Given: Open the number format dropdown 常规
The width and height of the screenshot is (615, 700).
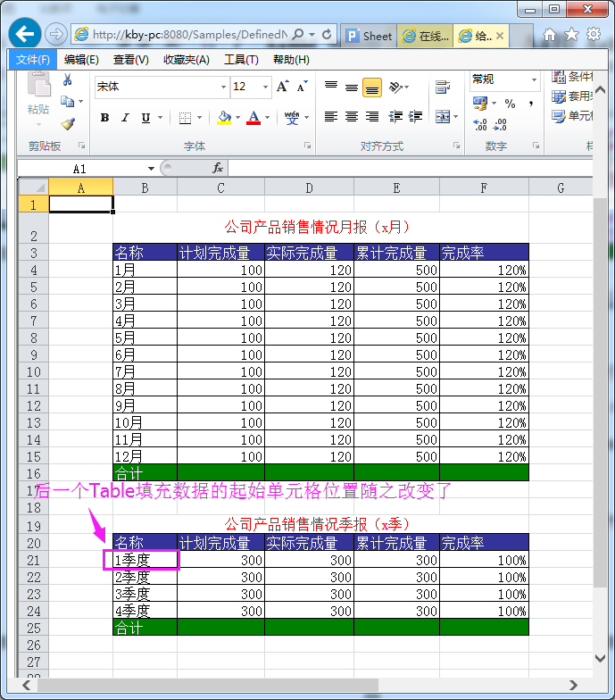Looking at the screenshot, I should pos(534,79).
